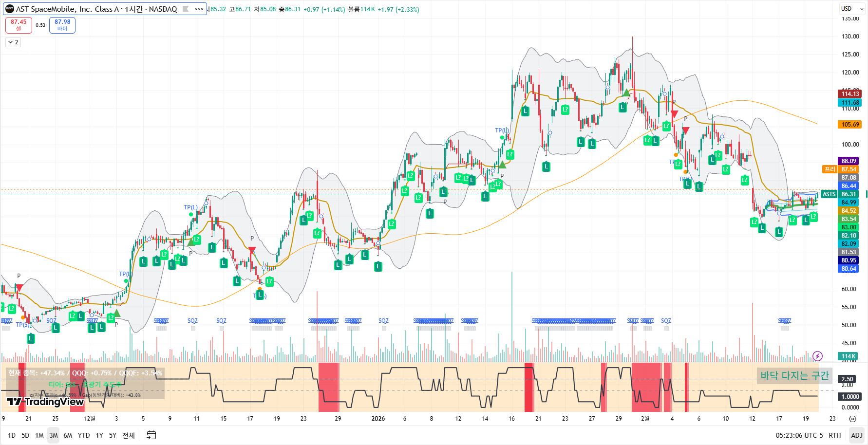The image size is (868, 445).
Task: Click the flag icon beside NASDAQ
Action: (185, 9)
